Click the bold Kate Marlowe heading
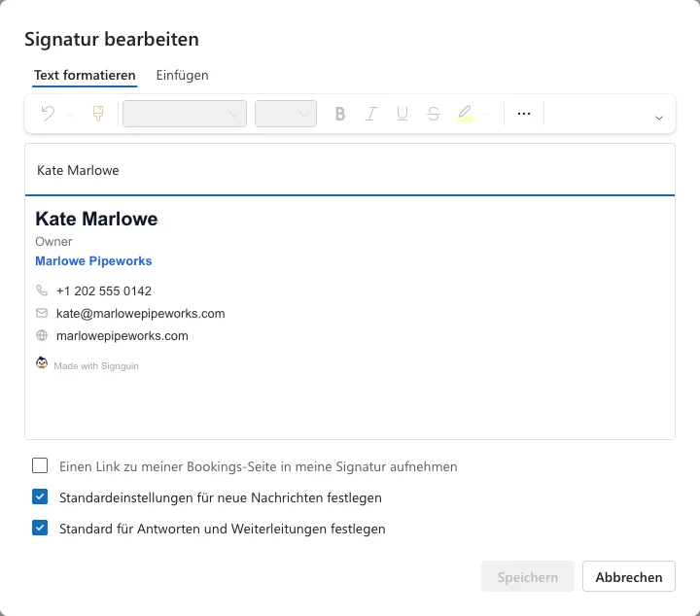This screenshot has width=700, height=616. 96,219
